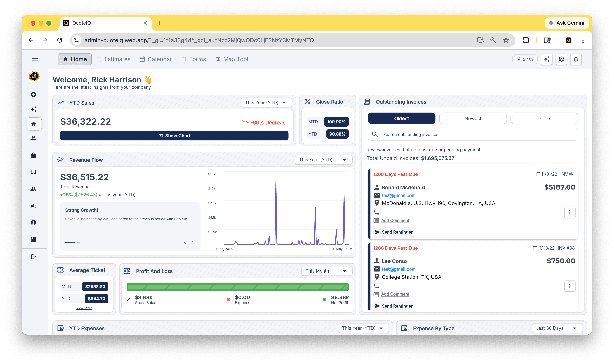The height and width of the screenshot is (364, 614).
Task: Click the AI sparkle button in top bar
Action: point(547,59)
